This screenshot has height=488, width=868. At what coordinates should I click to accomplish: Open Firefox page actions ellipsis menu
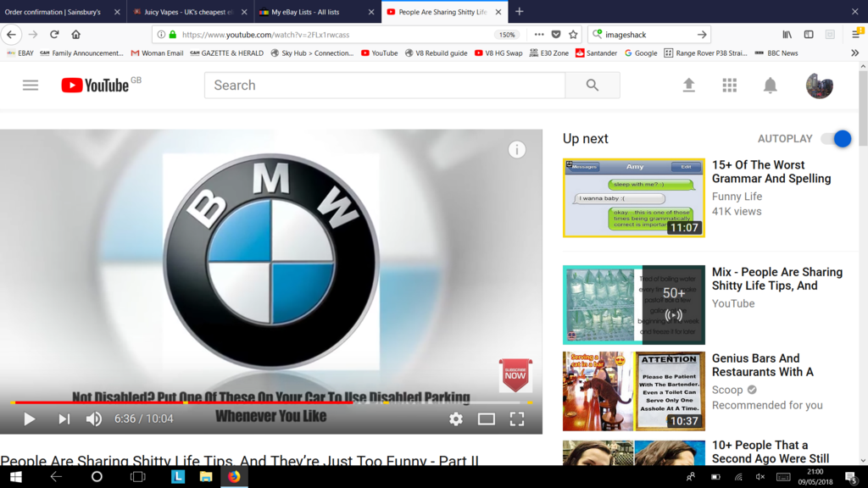tap(538, 35)
